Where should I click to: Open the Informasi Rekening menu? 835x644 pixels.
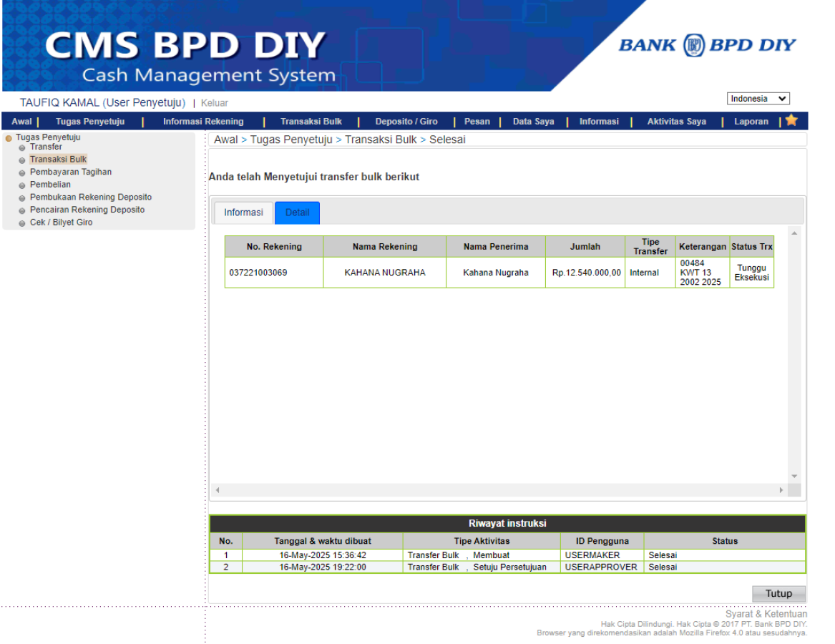pos(203,122)
